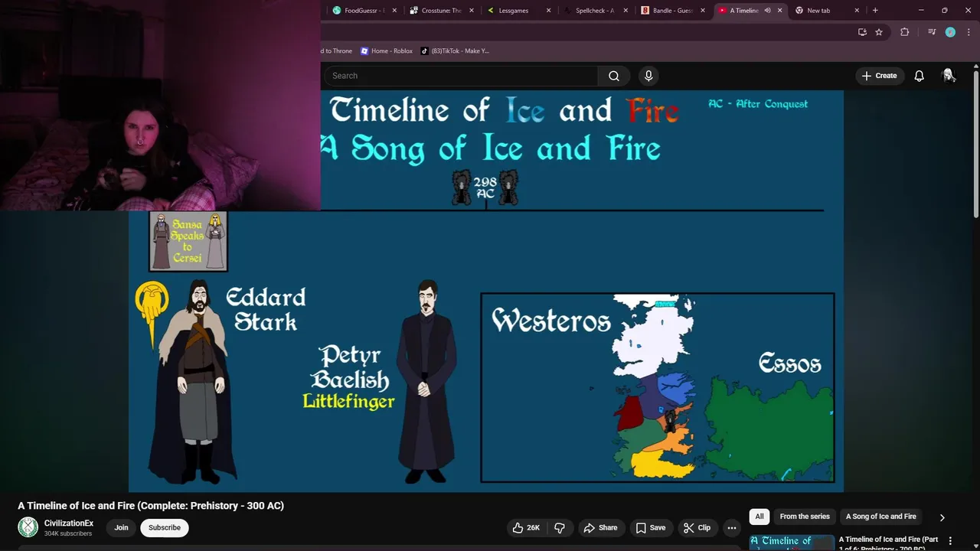
Task: Open the CivilizationEx channel avatar
Action: (x=28, y=527)
